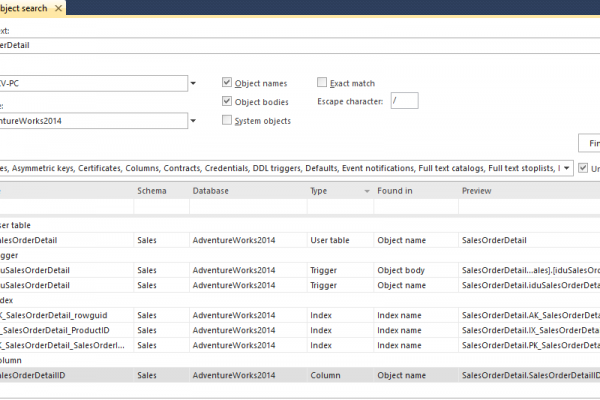Select the Trigger group row
600x400 pixels.
[300, 255]
